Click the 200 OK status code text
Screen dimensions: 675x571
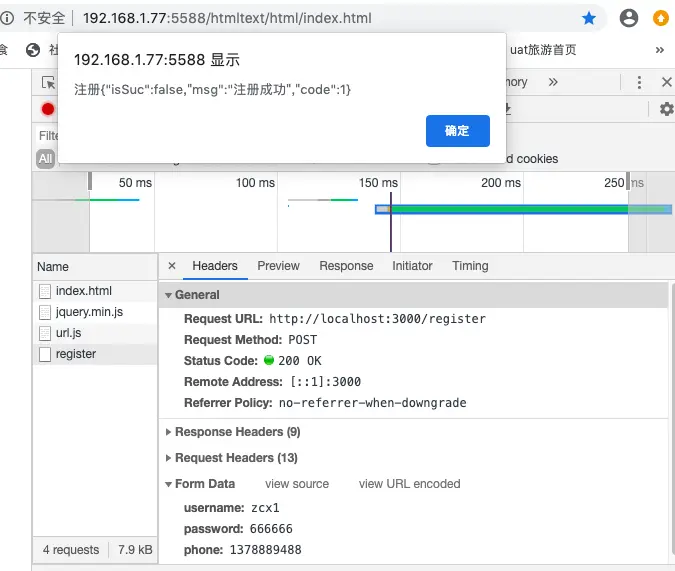(300, 361)
